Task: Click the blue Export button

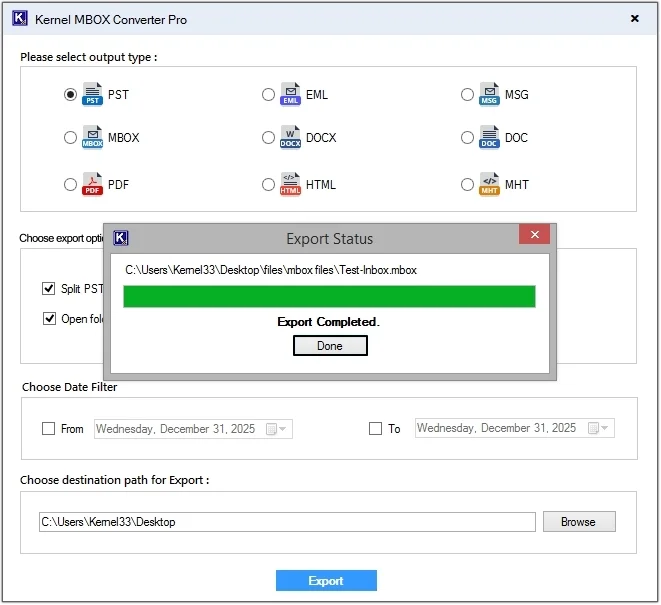Action: coord(326,581)
